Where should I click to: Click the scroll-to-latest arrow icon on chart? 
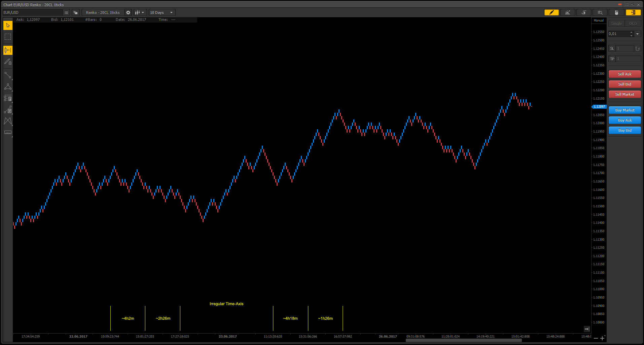[x=587, y=329]
